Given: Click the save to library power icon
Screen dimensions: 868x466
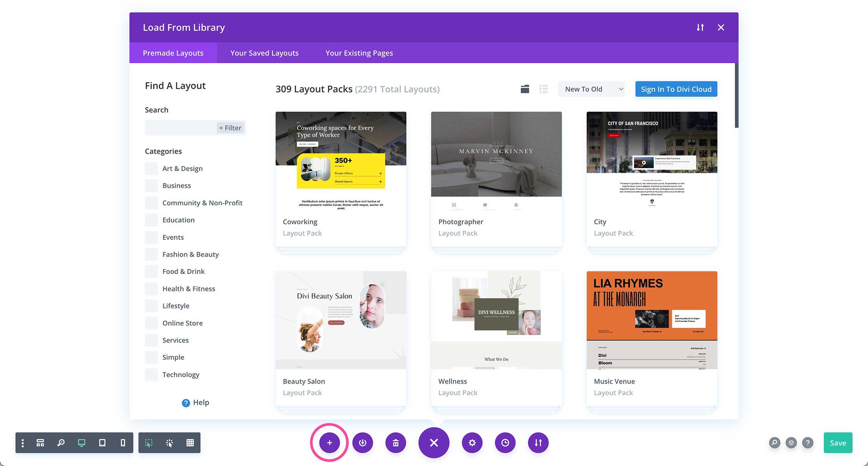Looking at the screenshot, I should point(363,443).
